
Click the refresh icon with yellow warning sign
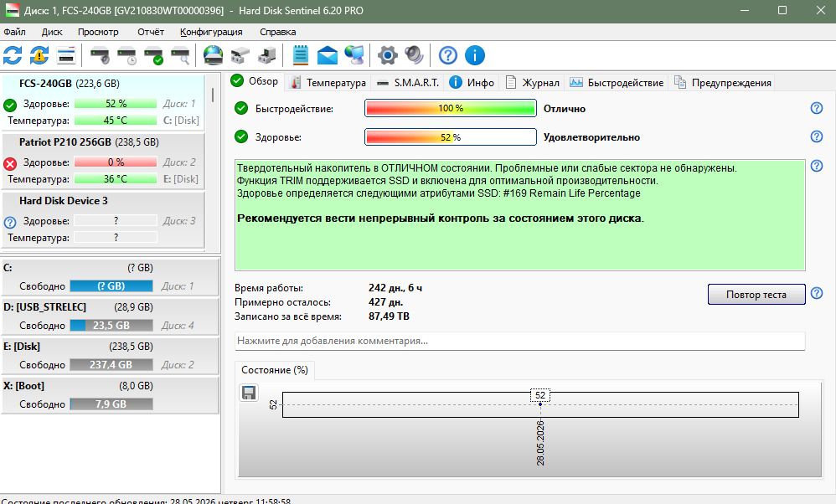coord(39,55)
